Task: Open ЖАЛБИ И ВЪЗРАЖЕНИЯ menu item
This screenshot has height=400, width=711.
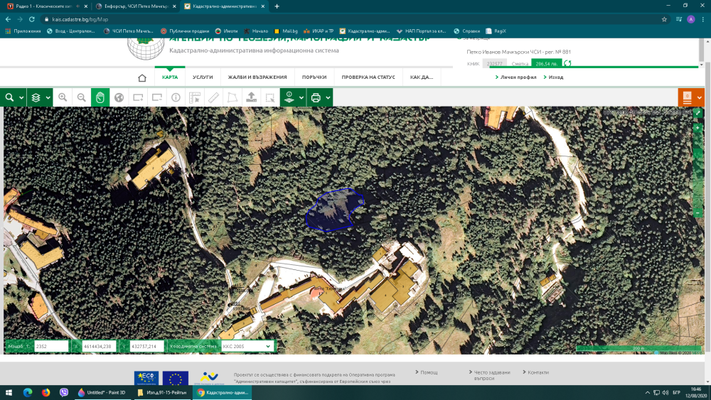Action: [x=257, y=77]
